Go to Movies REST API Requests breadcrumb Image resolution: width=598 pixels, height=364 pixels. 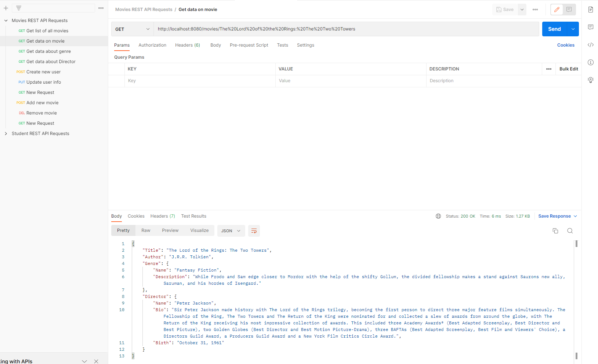[144, 10]
